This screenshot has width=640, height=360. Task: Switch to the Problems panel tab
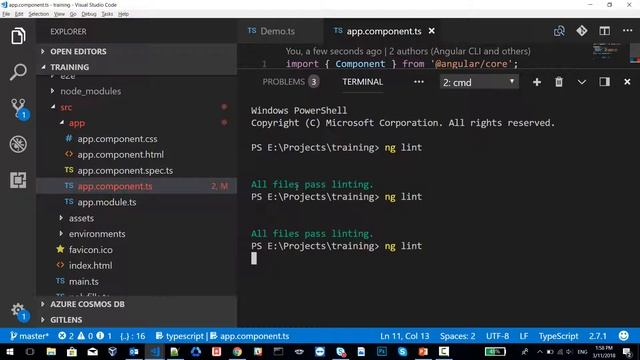(291, 82)
